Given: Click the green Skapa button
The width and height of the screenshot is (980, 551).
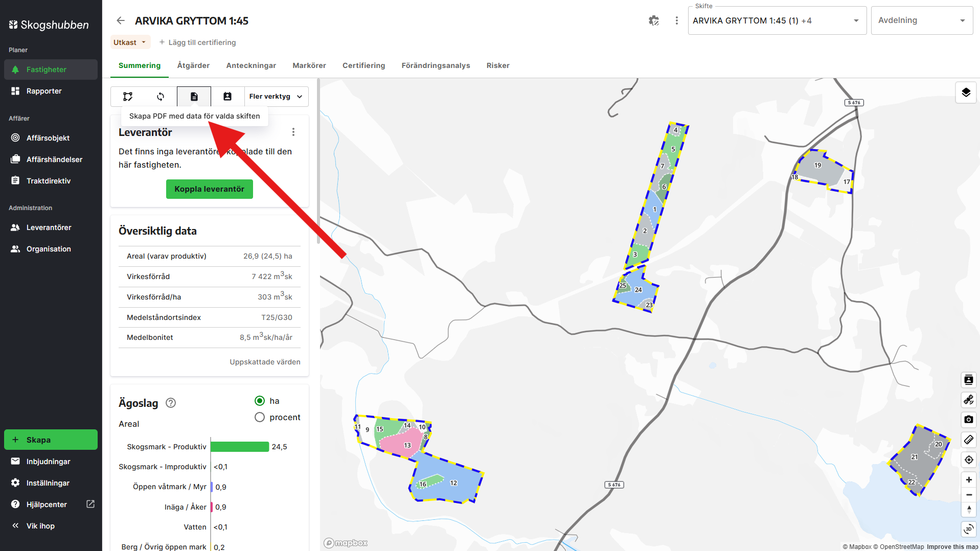Looking at the screenshot, I should pos(51,440).
